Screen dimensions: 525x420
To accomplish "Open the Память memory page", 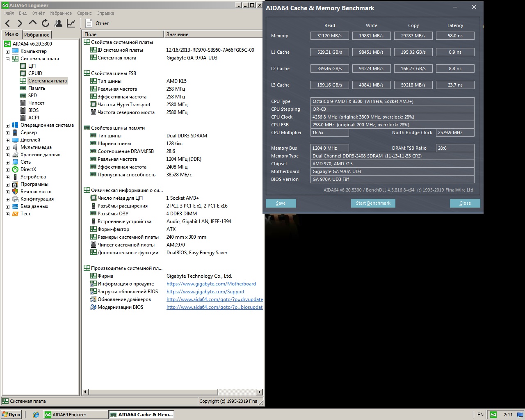I will click(x=37, y=88).
